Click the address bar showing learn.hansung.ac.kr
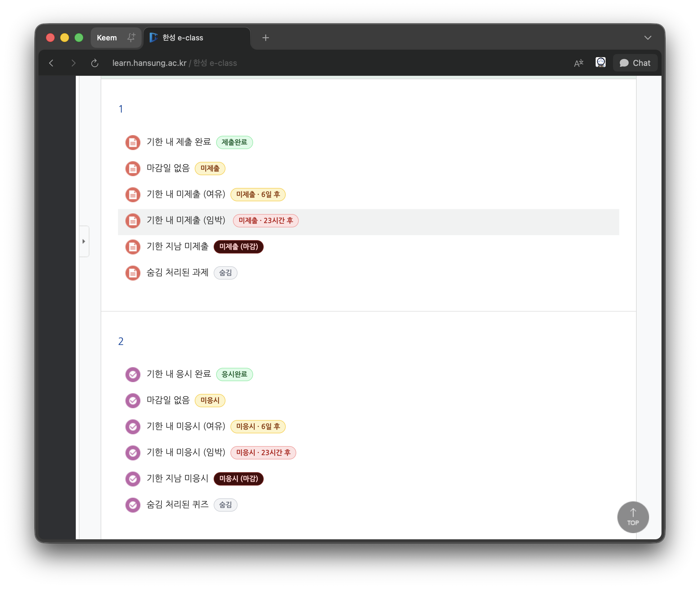The width and height of the screenshot is (700, 589). click(x=149, y=63)
